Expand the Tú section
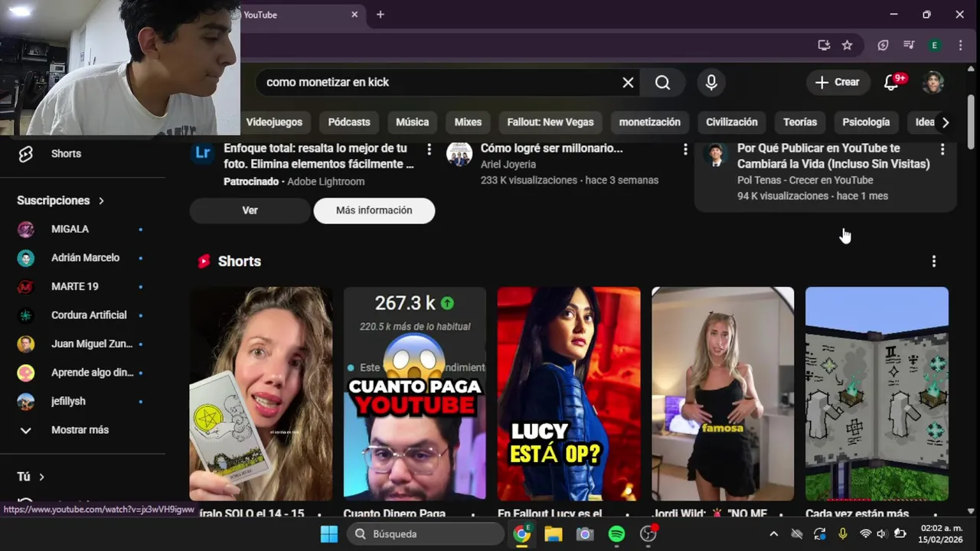This screenshot has width=980, height=551. click(x=31, y=477)
